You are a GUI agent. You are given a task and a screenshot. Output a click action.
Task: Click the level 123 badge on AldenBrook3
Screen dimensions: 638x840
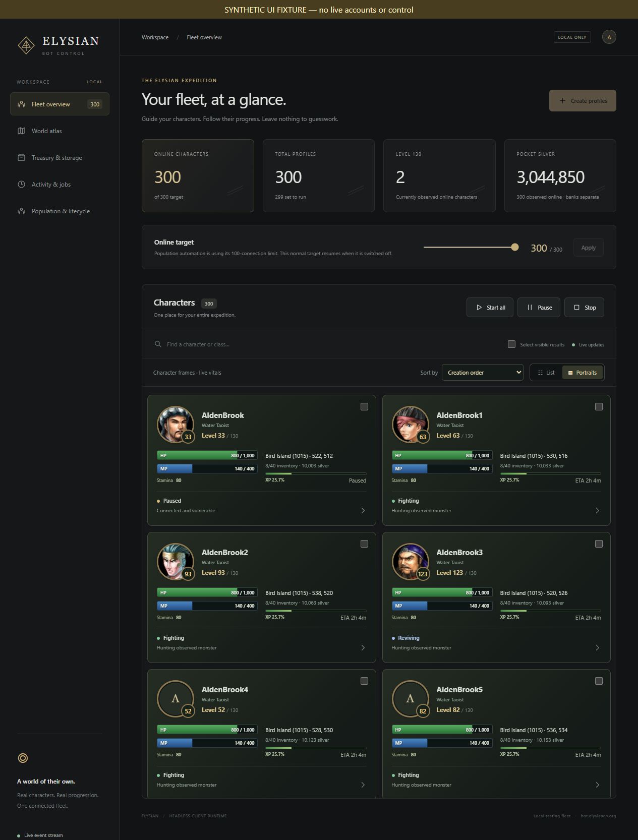tap(423, 574)
